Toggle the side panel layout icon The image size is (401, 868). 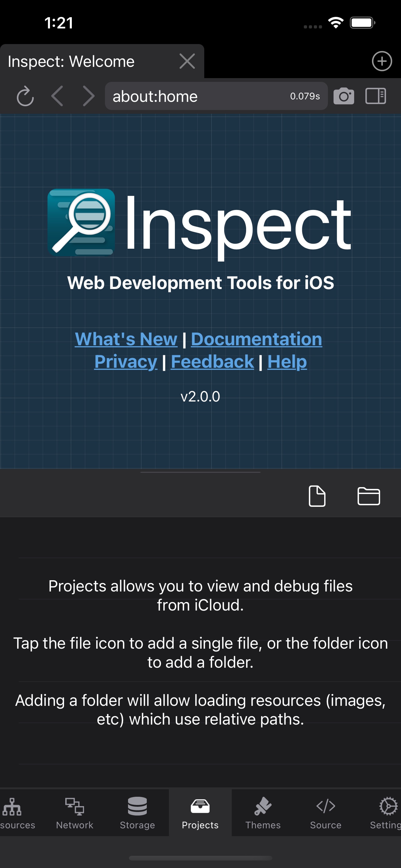click(375, 96)
